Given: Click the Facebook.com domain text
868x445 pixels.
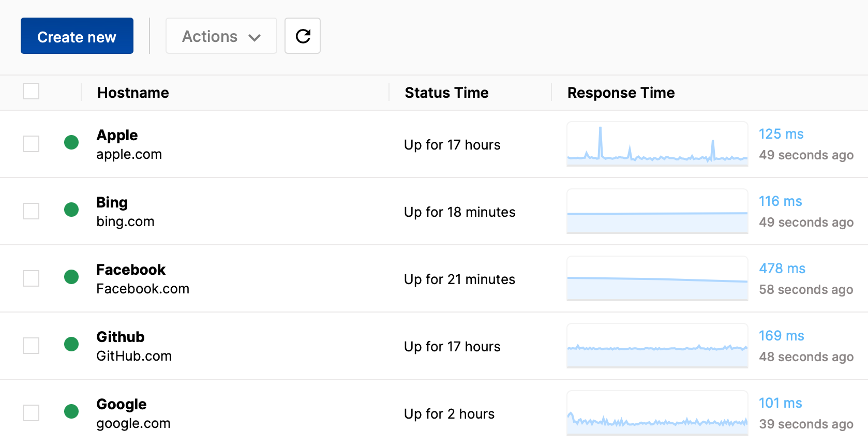Looking at the screenshot, I should coord(143,289).
